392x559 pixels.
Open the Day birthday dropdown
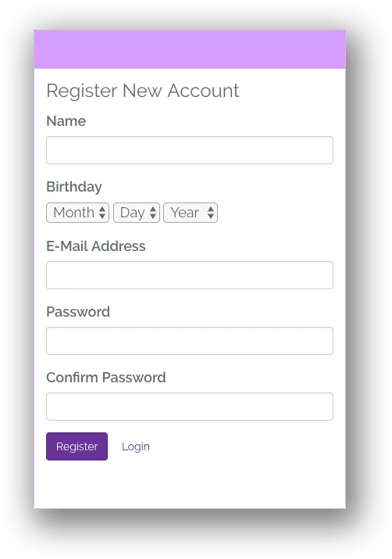(x=137, y=213)
